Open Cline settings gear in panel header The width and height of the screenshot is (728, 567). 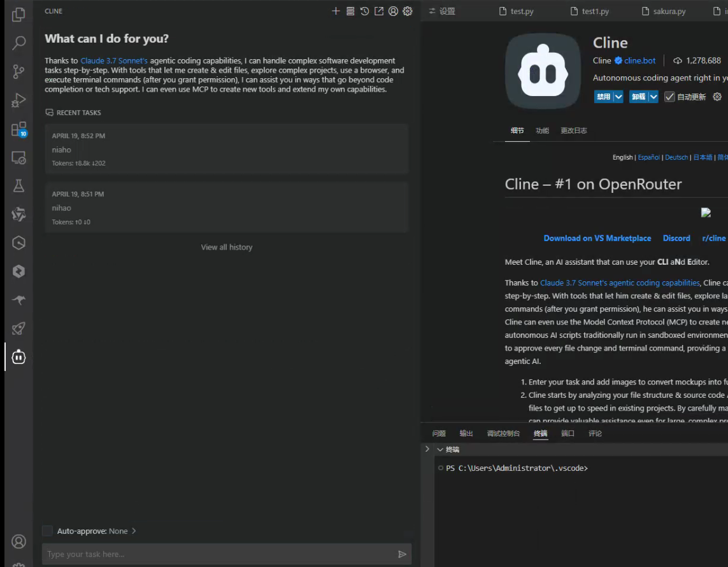(x=408, y=11)
